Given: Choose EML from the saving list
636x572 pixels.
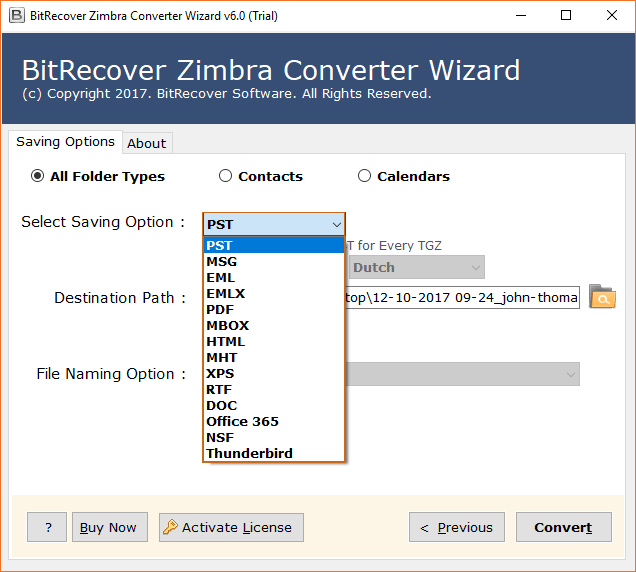Looking at the screenshot, I should [x=274, y=277].
